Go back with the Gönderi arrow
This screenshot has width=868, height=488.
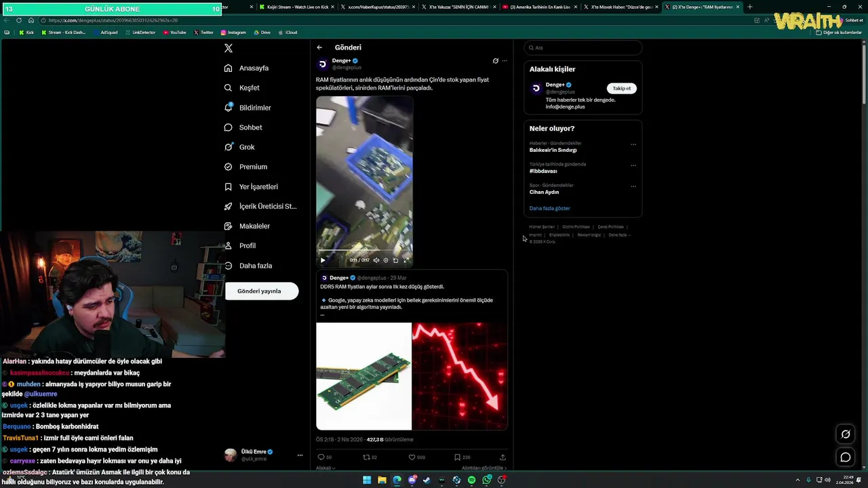click(x=319, y=47)
